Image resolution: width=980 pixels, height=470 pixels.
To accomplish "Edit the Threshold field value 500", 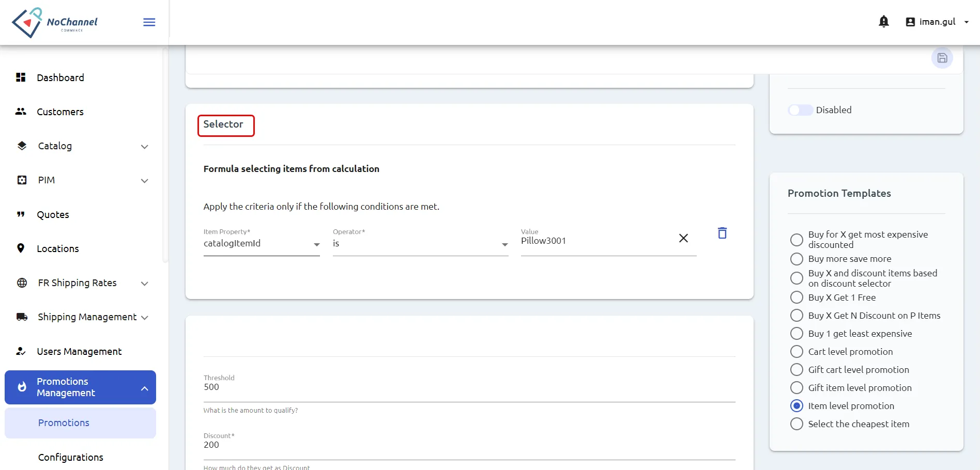I will [469, 387].
